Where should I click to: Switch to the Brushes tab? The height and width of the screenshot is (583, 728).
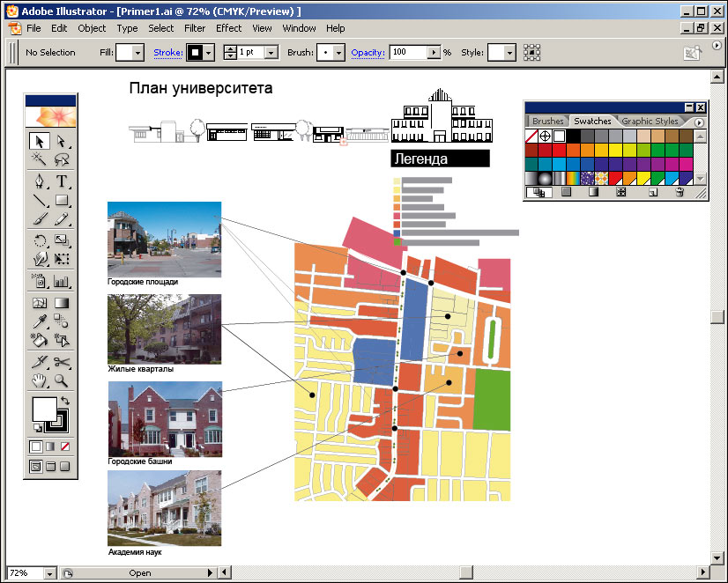click(548, 121)
